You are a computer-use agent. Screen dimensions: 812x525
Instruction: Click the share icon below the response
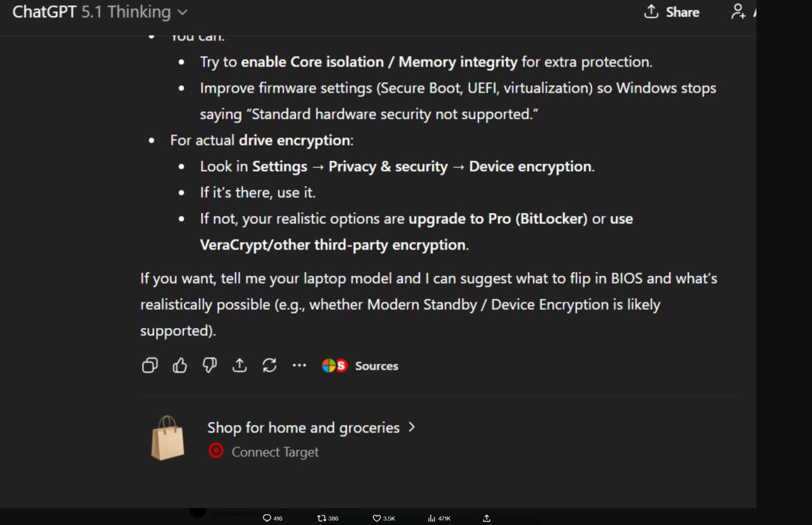point(240,366)
